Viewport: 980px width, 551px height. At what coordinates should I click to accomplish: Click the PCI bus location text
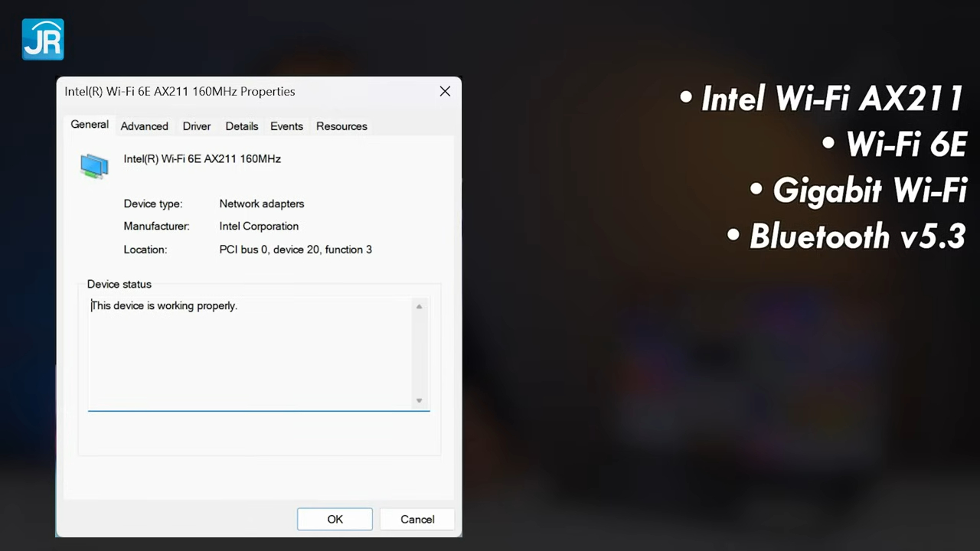pyautogui.click(x=296, y=249)
